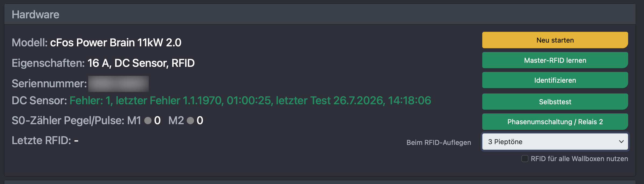Image resolution: width=644 pixels, height=184 pixels.
Task: Open the 3 Pieptöne dropdown
Action: coord(555,142)
